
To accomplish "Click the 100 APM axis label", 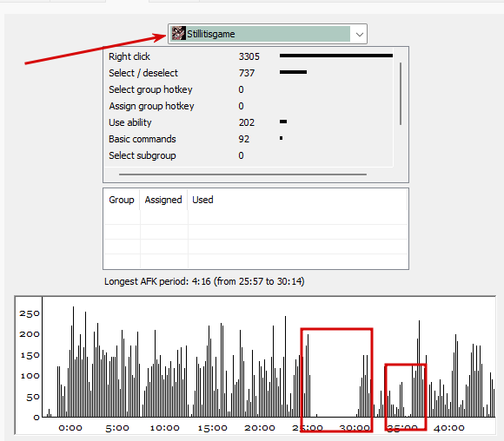I will click(30, 376).
